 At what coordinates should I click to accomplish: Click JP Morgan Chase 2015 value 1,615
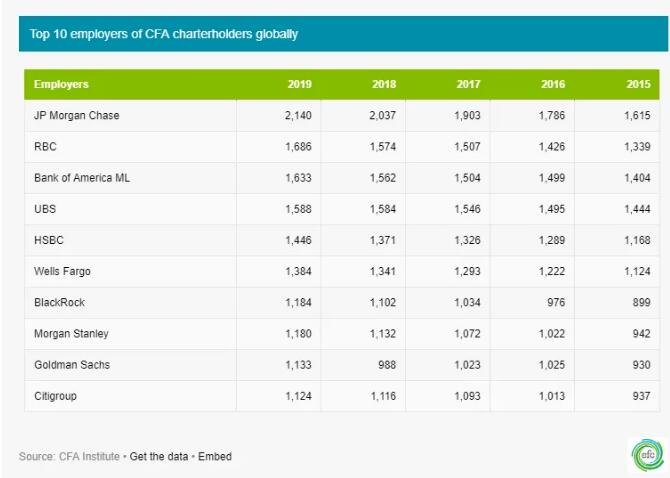638,115
